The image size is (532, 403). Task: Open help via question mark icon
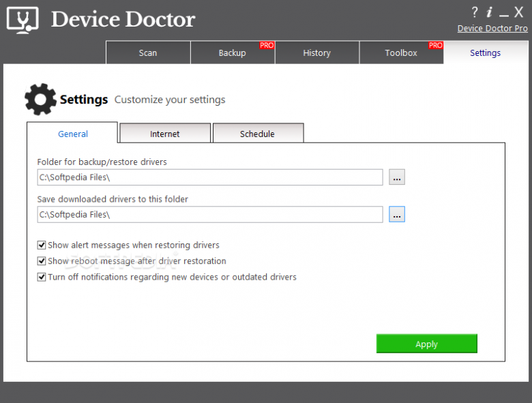click(x=475, y=12)
